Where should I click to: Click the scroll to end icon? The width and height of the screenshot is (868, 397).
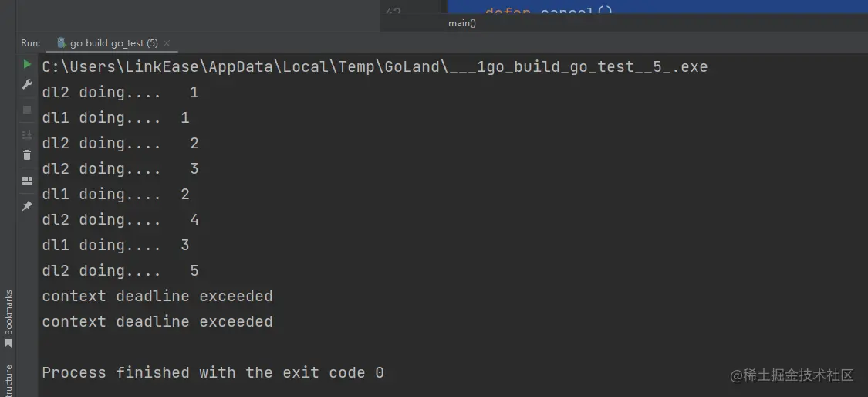(x=27, y=134)
